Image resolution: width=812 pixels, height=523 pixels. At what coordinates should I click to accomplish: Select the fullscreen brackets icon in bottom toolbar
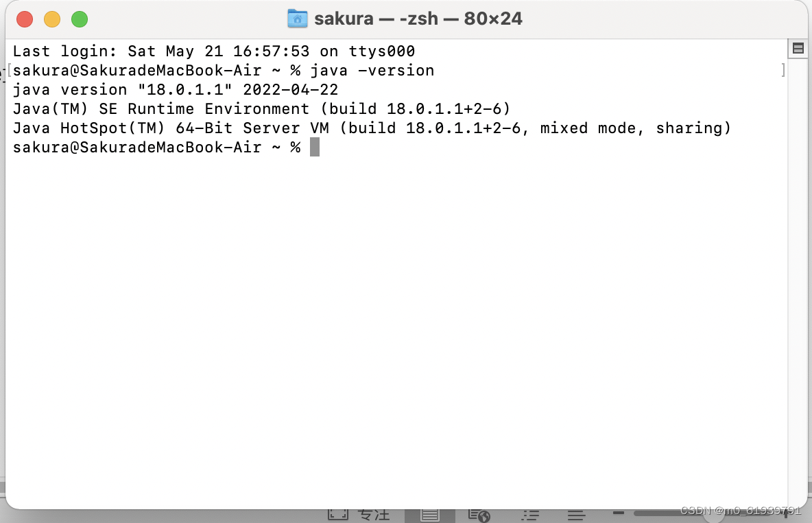pyautogui.click(x=337, y=514)
